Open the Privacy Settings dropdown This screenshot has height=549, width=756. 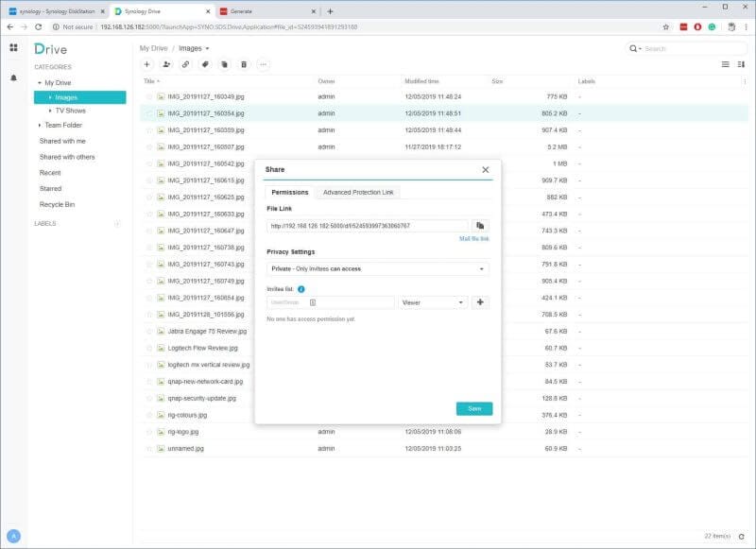click(378, 268)
